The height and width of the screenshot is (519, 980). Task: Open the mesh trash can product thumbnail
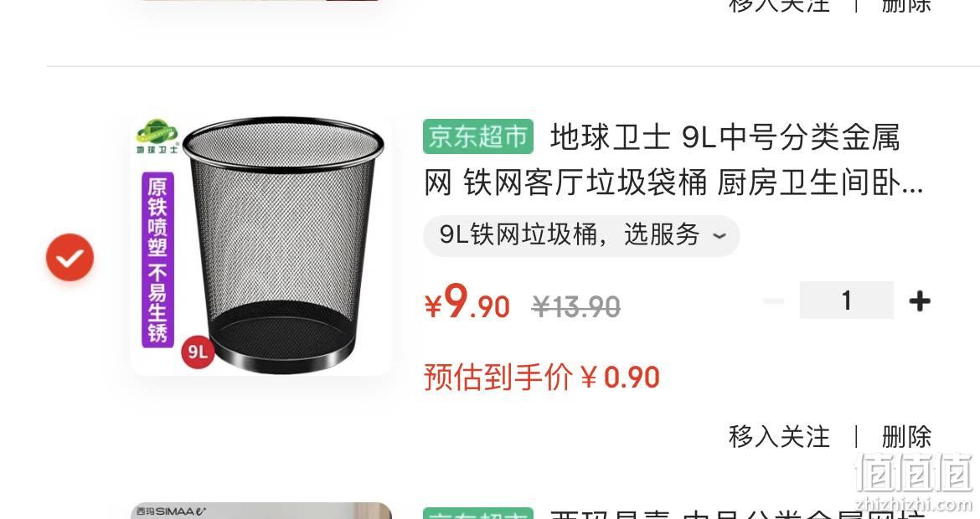pyautogui.click(x=261, y=244)
